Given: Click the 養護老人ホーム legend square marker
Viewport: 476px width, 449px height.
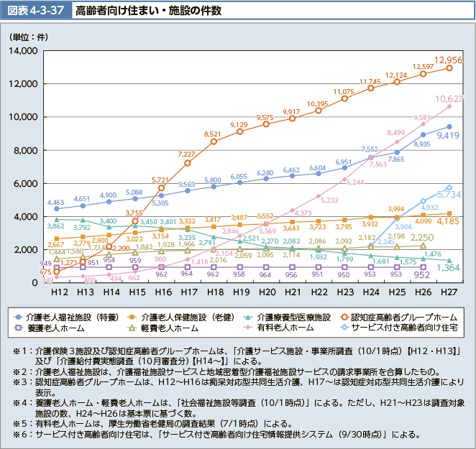Looking at the screenshot, I should 17,327.
